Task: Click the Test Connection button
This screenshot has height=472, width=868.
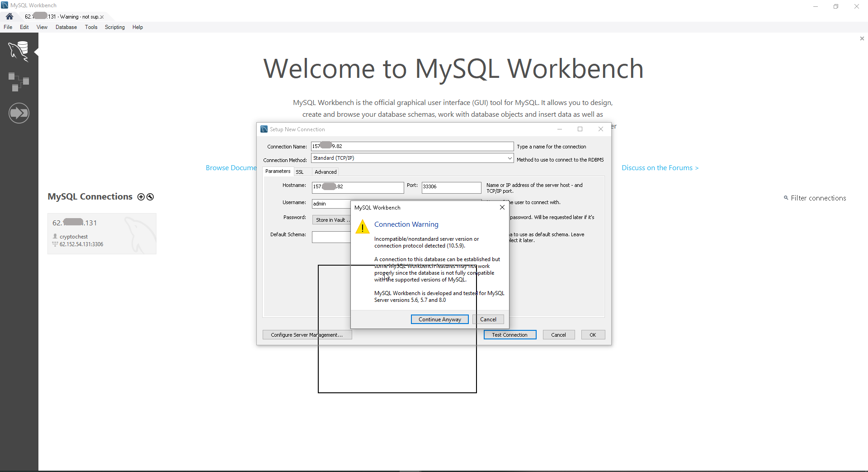Action: (510, 335)
